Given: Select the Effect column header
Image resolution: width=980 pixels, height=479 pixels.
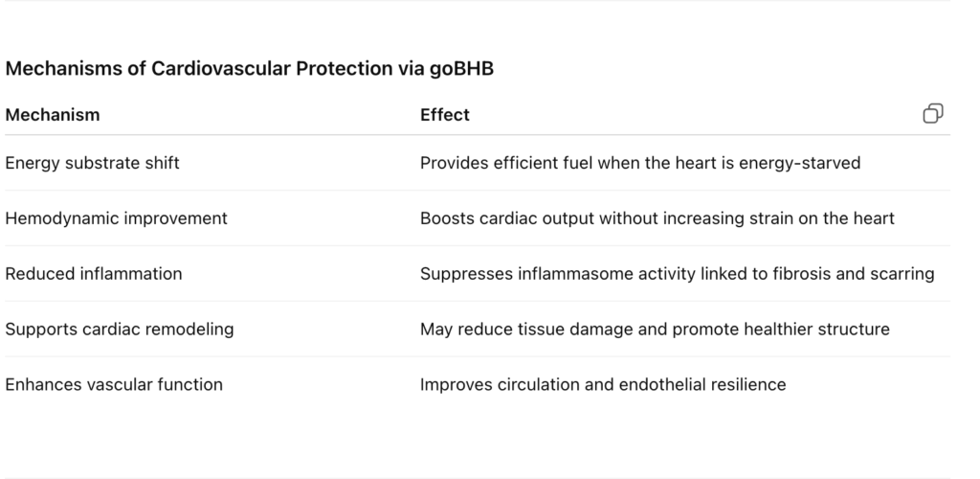Looking at the screenshot, I should point(444,115).
